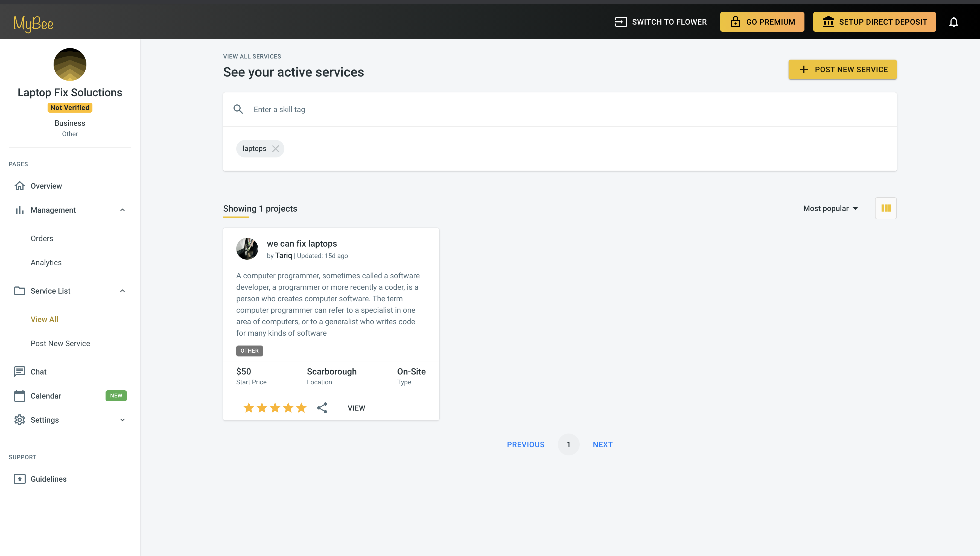Remove the laptops skill tag
The image size is (980, 556).
click(x=276, y=148)
